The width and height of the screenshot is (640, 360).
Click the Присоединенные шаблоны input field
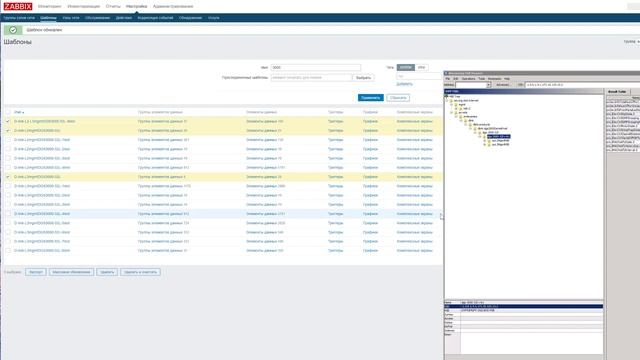pos(311,78)
